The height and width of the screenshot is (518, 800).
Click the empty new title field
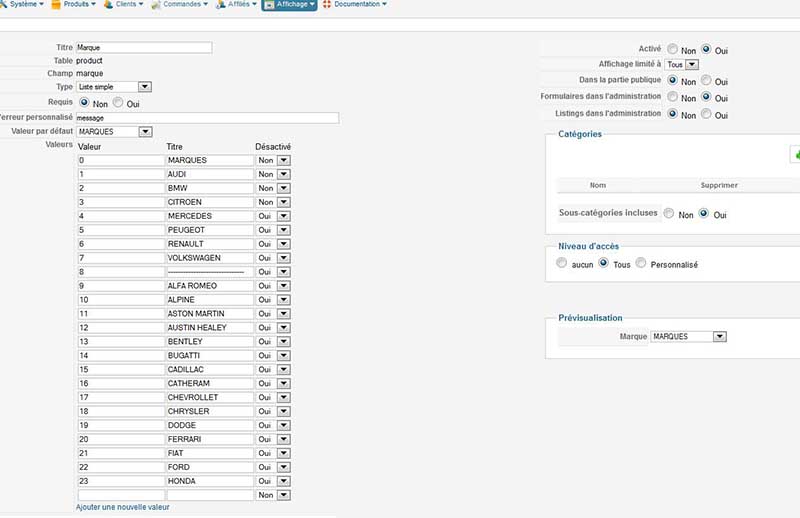click(210, 495)
